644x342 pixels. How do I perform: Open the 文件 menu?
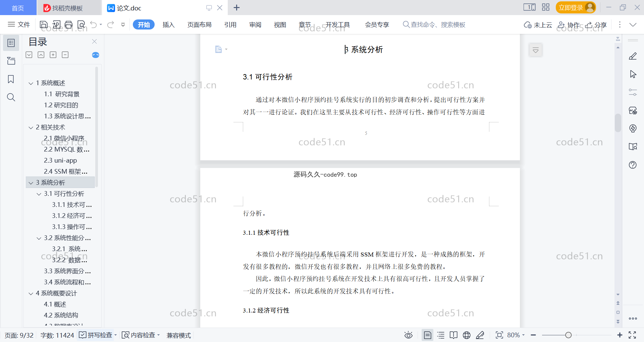[19, 24]
